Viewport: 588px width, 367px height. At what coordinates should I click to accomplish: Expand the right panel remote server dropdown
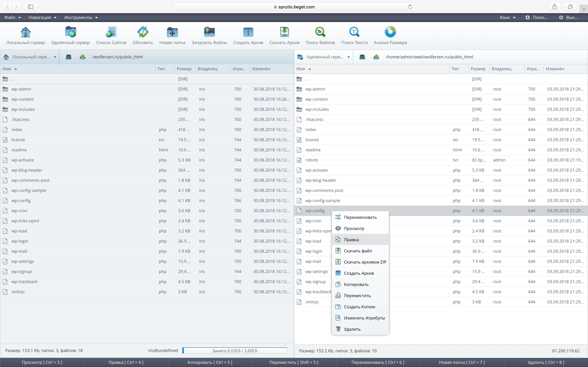click(349, 57)
